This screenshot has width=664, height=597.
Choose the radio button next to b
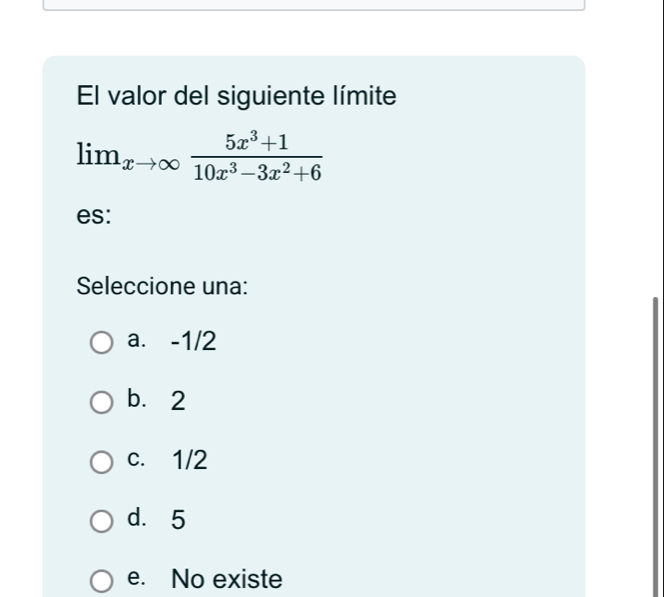pyautogui.click(x=102, y=403)
